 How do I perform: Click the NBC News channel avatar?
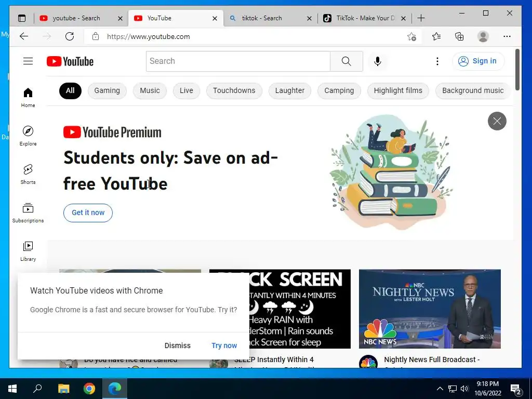[368, 362]
